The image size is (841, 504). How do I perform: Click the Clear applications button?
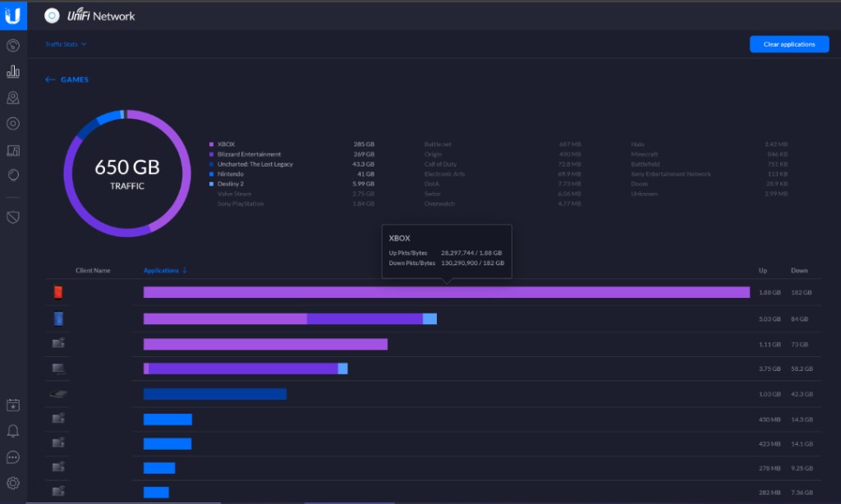tap(788, 44)
